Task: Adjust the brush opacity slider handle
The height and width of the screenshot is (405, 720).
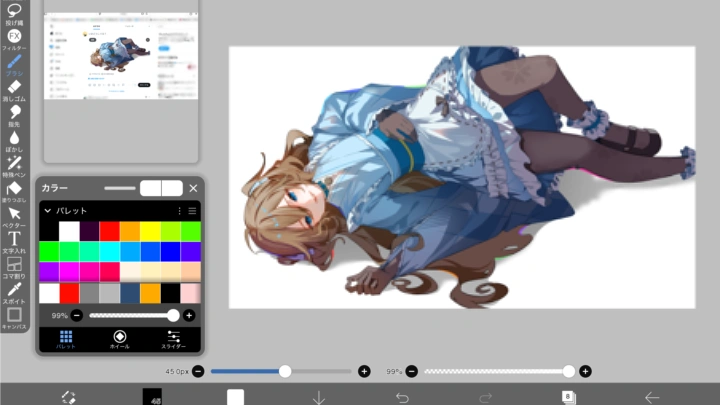Action: pos(568,371)
